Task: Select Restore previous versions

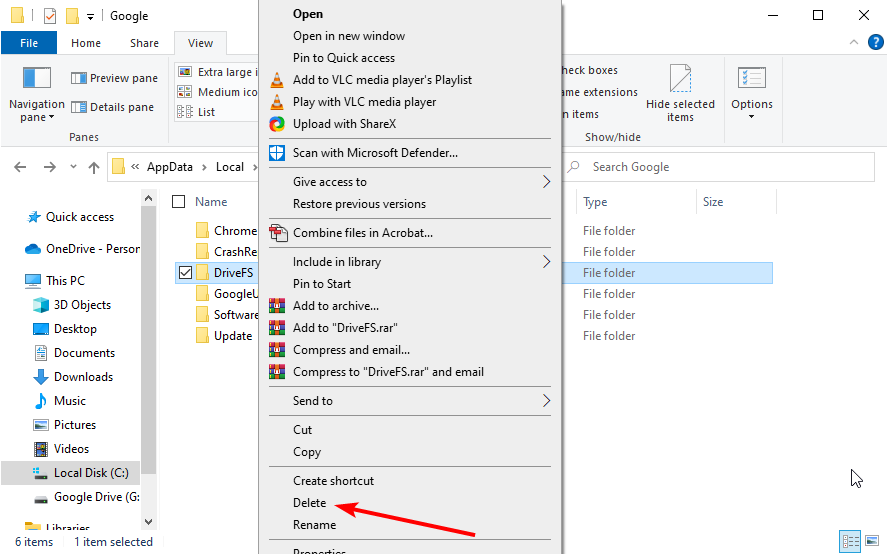Action: coord(359,204)
